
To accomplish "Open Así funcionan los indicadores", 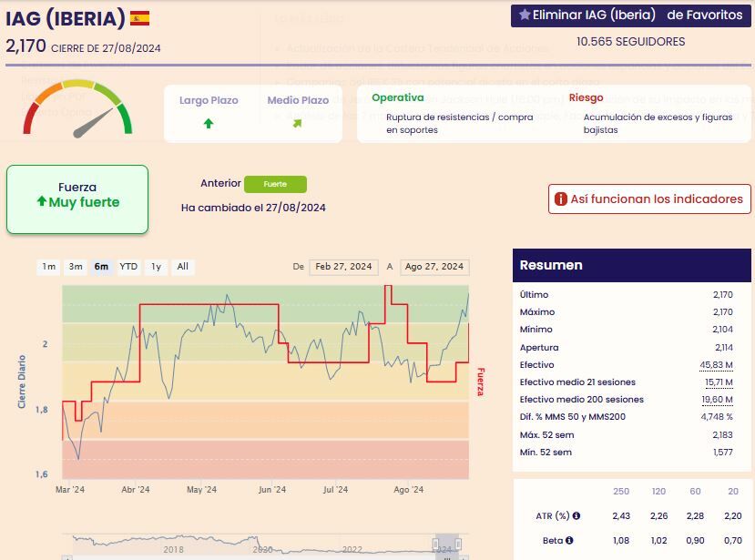I will coord(649,199).
